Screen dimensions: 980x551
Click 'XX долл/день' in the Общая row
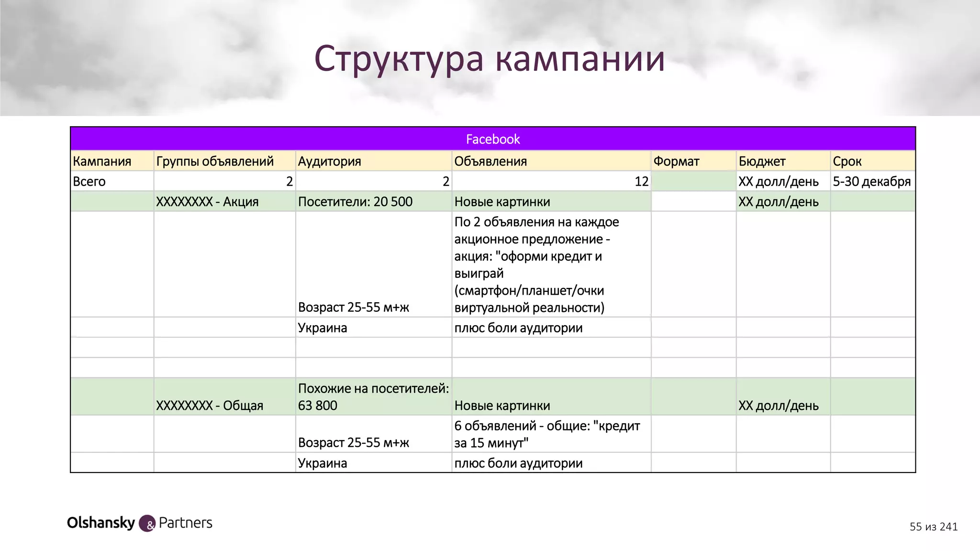(783, 397)
